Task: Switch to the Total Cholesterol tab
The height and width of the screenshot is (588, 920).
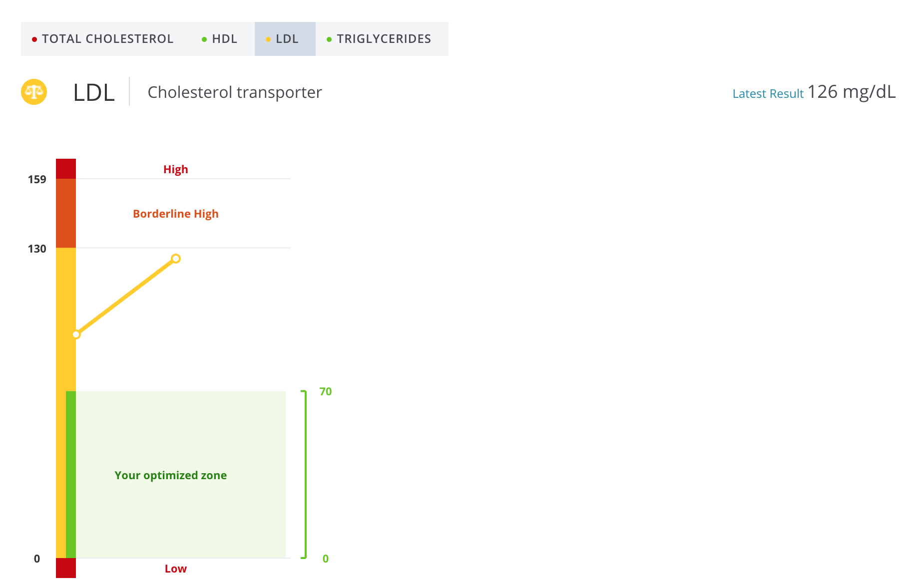Action: (x=103, y=39)
